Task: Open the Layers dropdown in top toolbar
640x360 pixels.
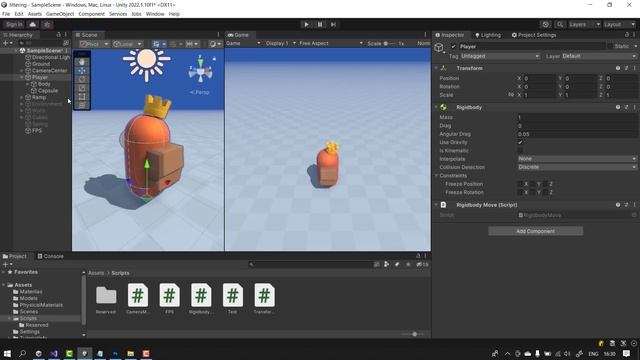Action: tap(584, 24)
